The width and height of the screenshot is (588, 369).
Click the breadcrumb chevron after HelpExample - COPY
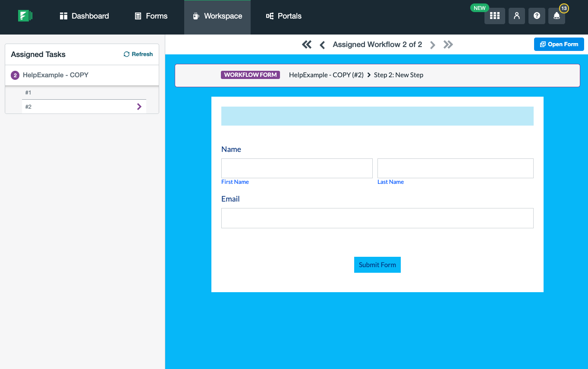(369, 75)
